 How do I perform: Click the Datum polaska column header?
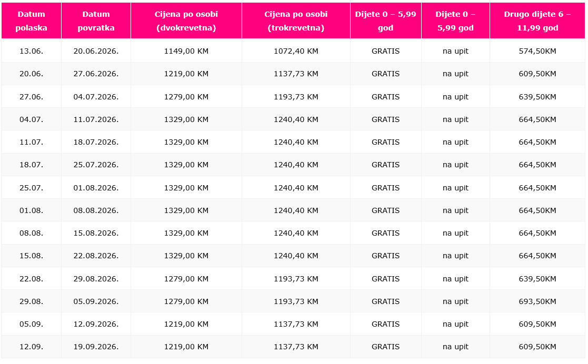click(31, 21)
